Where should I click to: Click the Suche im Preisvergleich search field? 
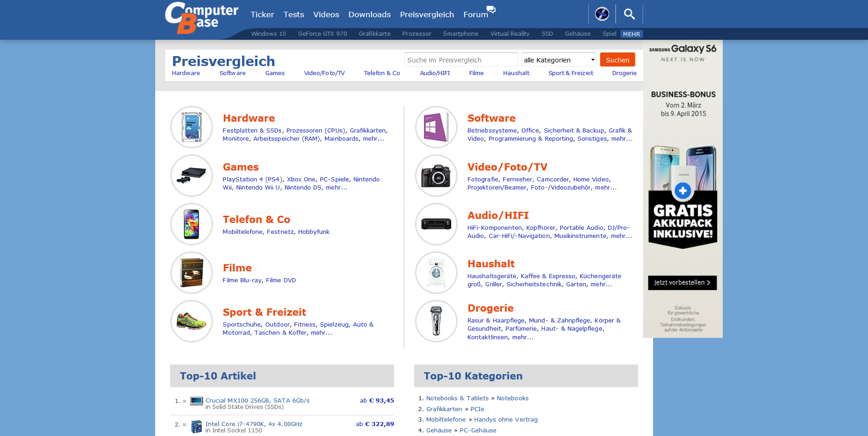461,60
